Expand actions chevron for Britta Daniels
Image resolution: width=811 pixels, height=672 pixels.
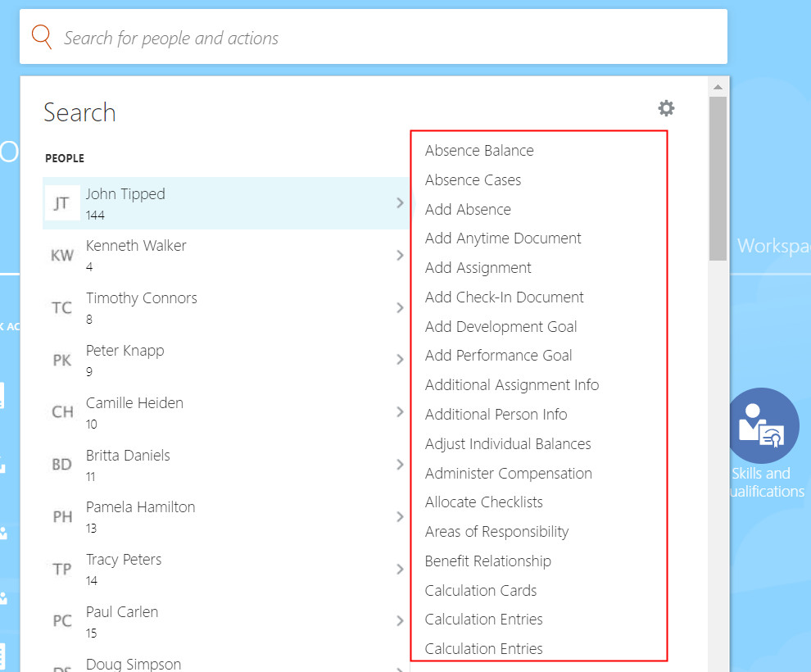pos(400,465)
